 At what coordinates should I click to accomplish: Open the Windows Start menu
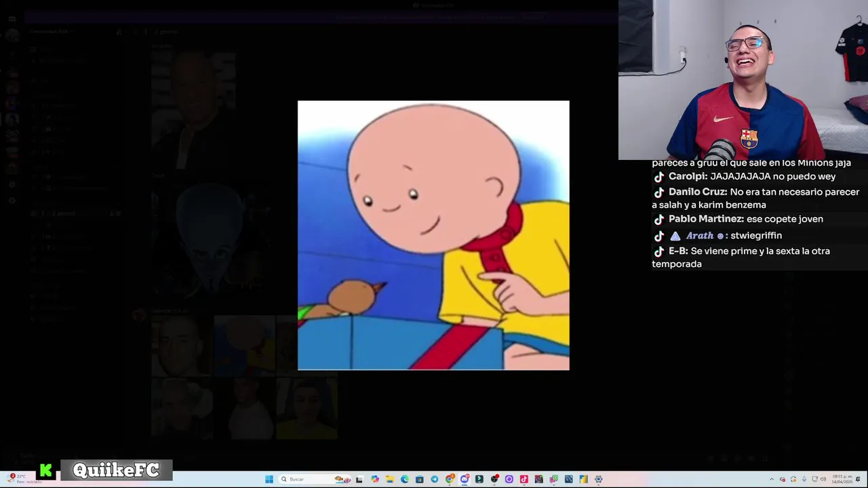pos(269,479)
